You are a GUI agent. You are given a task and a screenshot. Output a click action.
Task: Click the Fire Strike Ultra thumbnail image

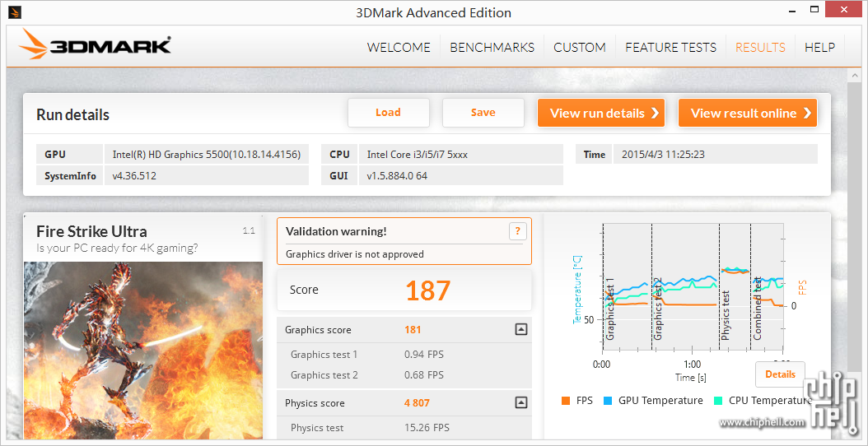[143, 351]
